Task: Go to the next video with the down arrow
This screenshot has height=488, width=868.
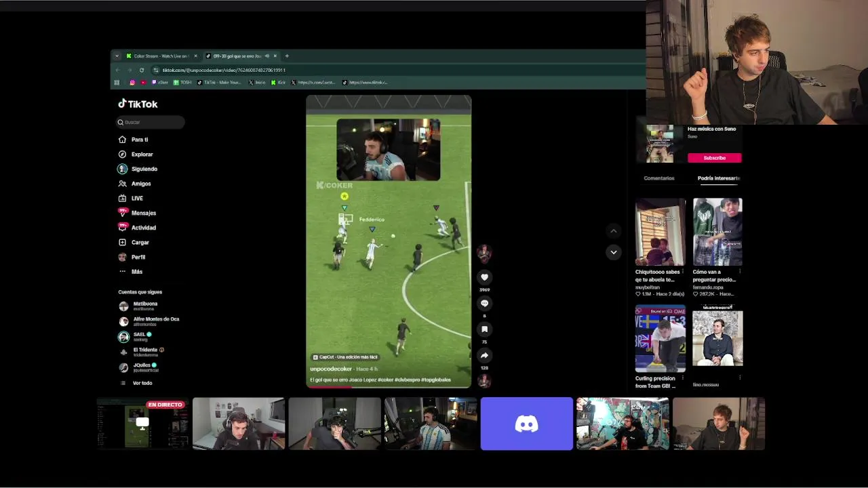Action: tap(614, 252)
